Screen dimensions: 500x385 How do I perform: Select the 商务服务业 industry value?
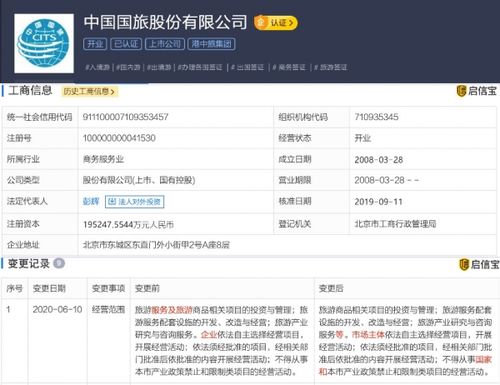click(103, 159)
